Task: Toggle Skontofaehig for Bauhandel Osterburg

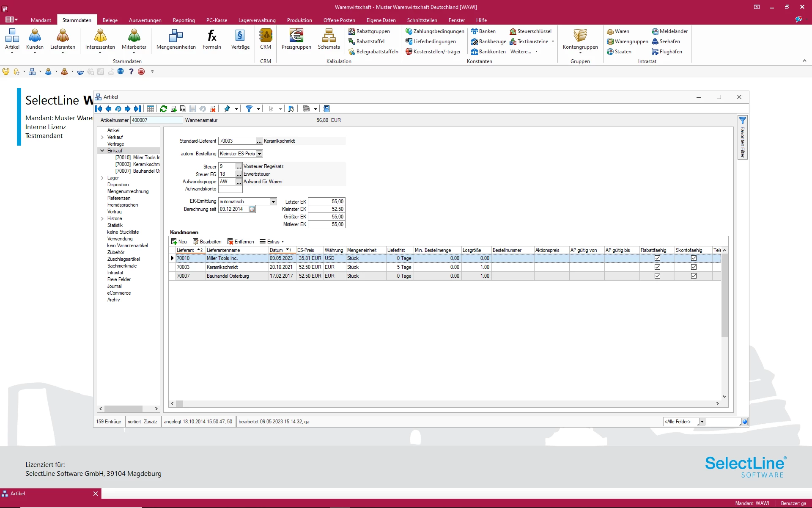Action: coord(694,276)
